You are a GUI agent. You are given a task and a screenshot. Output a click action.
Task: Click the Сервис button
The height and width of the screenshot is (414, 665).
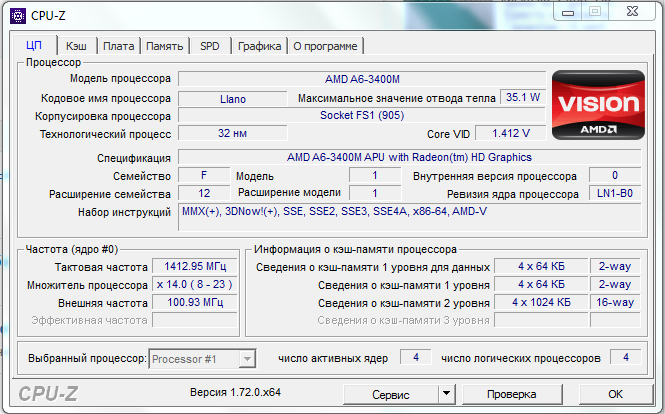391,394
